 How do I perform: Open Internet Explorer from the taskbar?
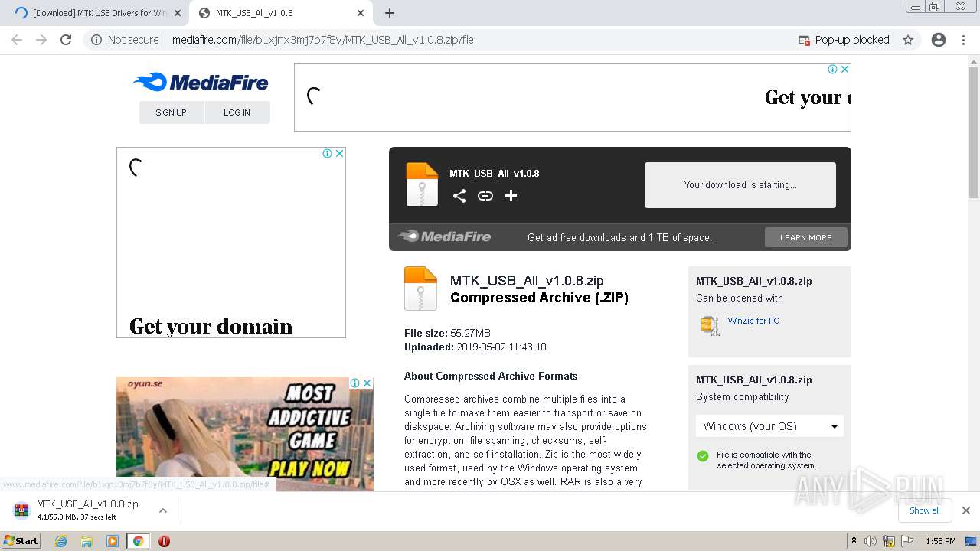pyautogui.click(x=61, y=541)
